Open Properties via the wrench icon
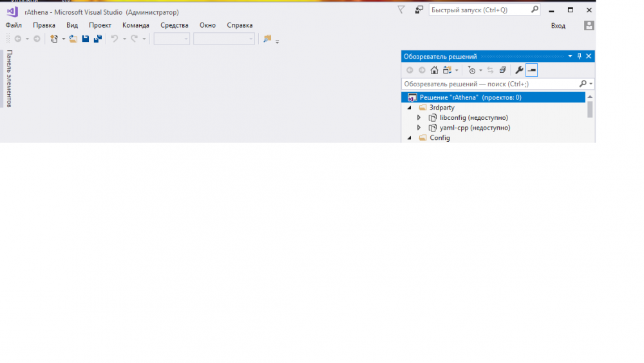This screenshot has height=363, width=644. click(519, 70)
